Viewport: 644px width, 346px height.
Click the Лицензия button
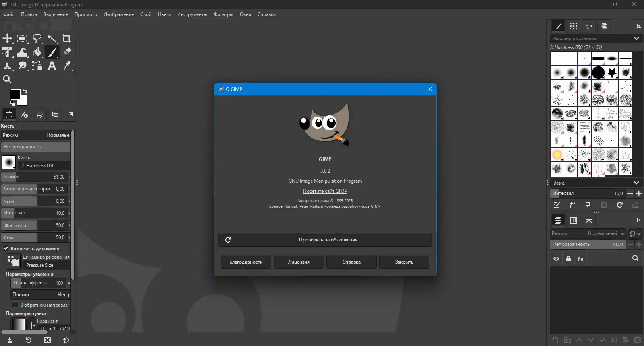[x=299, y=262]
